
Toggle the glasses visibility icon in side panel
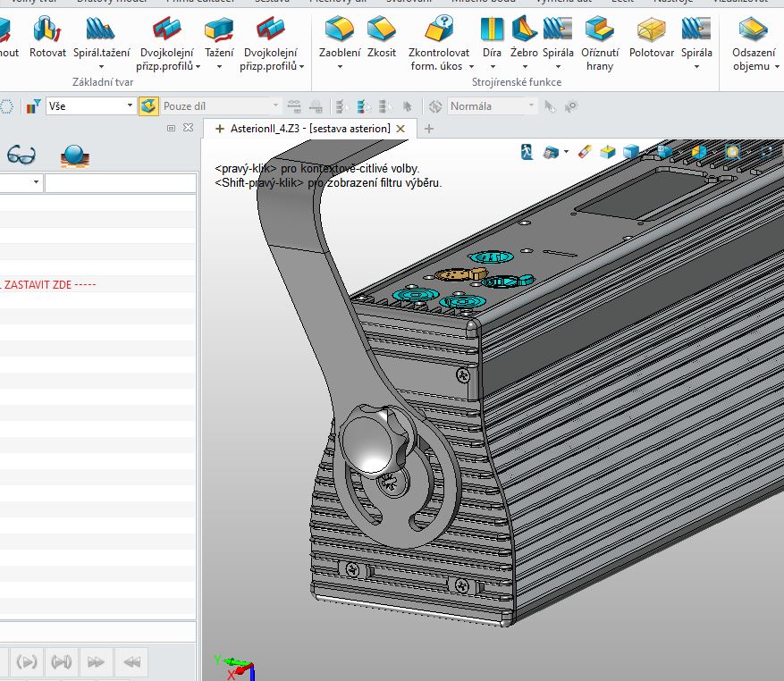coord(21,156)
